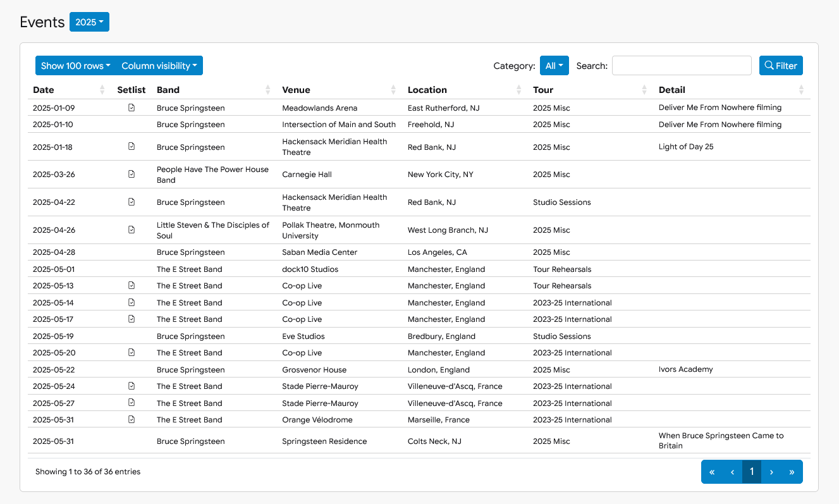Click into the Search text field
Screen dimensions: 839x504
coord(681,66)
